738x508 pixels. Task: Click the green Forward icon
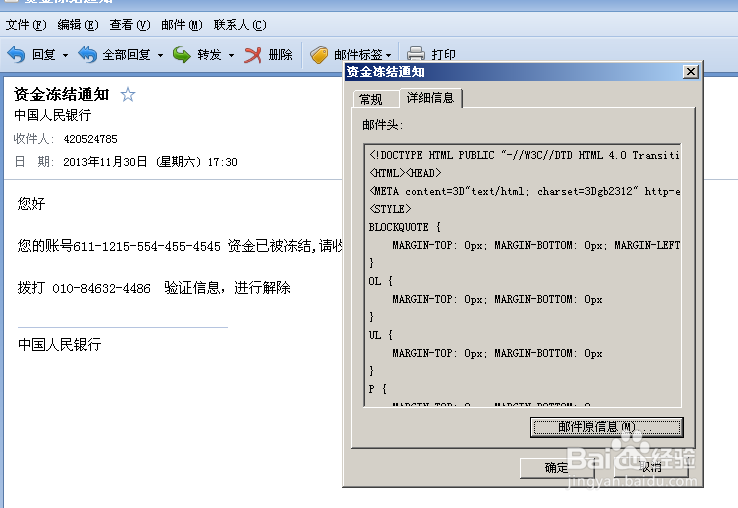181,55
